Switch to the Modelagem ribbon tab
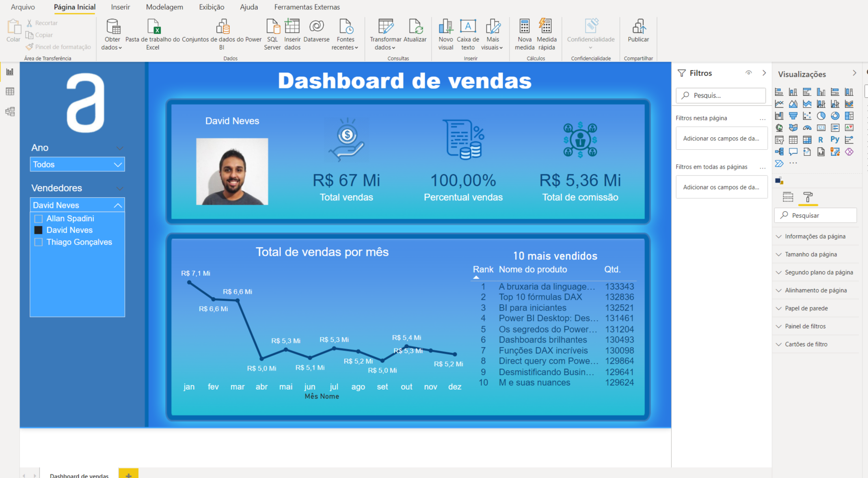868x478 pixels. tap(164, 7)
